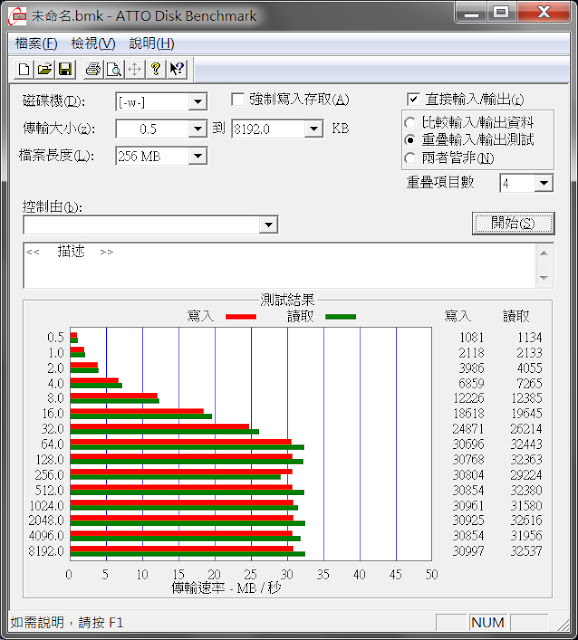
Task: Click the ATTO app icon in title bar
Action: (x=18, y=16)
